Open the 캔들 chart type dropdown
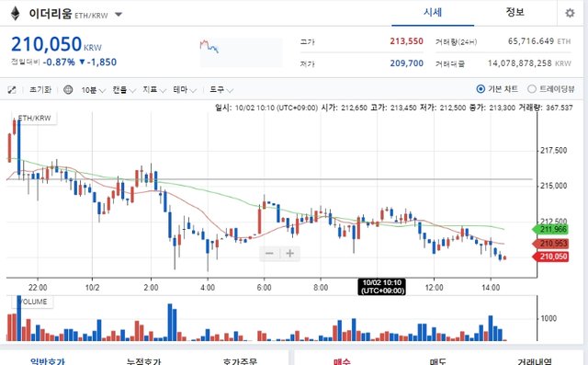The width and height of the screenshot is (588, 365). coord(124,90)
